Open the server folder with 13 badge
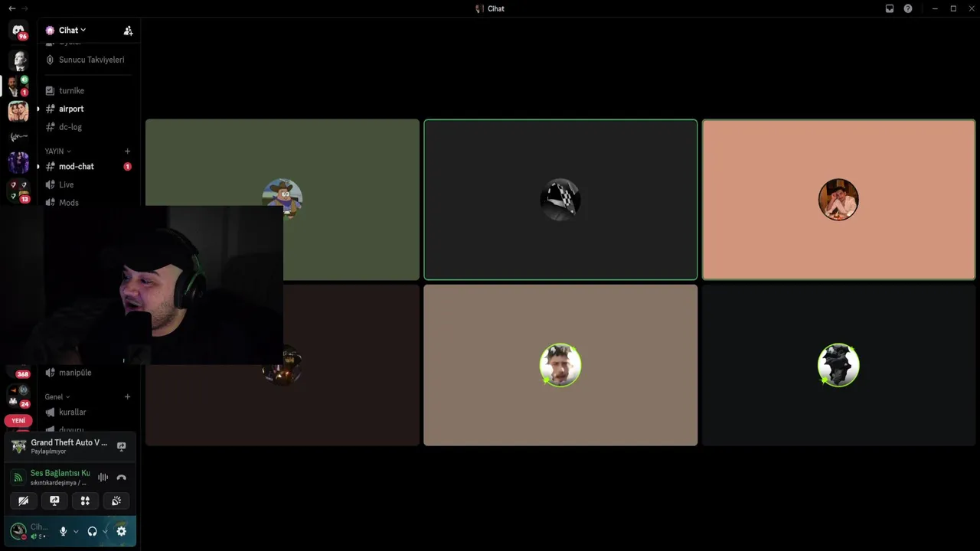 18,191
